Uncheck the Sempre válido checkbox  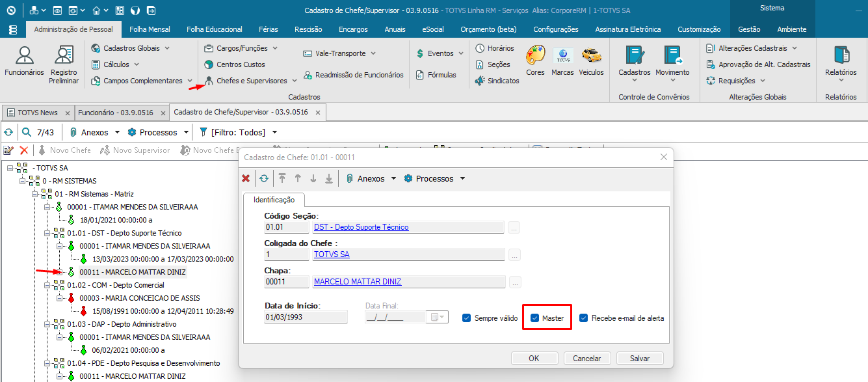coord(466,318)
